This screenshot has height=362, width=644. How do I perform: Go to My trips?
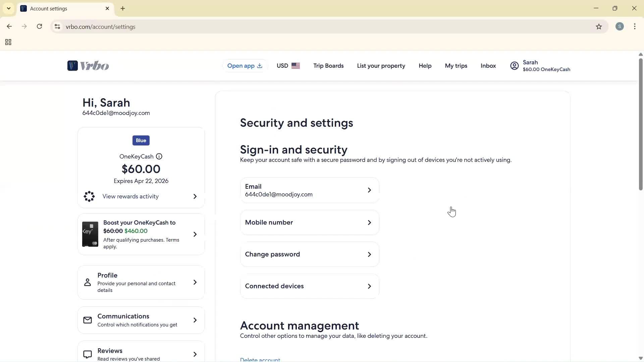456,66
